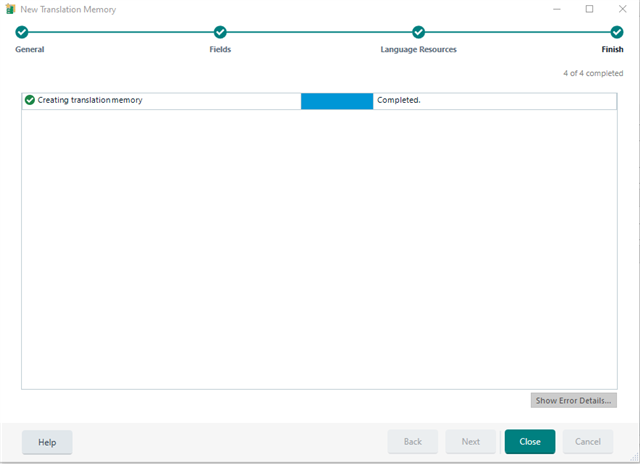This screenshot has height=464, width=640.
Task: Click the Language Resources step checkmark circle
Action: pyautogui.click(x=418, y=32)
